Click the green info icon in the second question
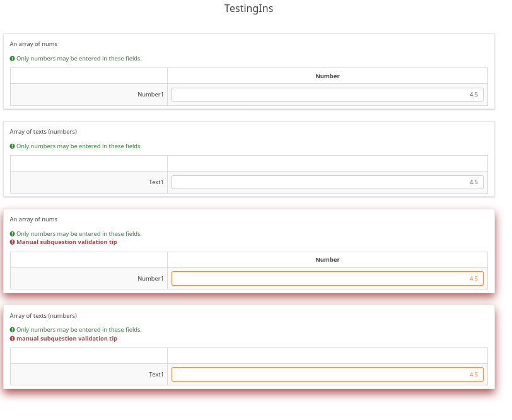 pyautogui.click(x=13, y=146)
